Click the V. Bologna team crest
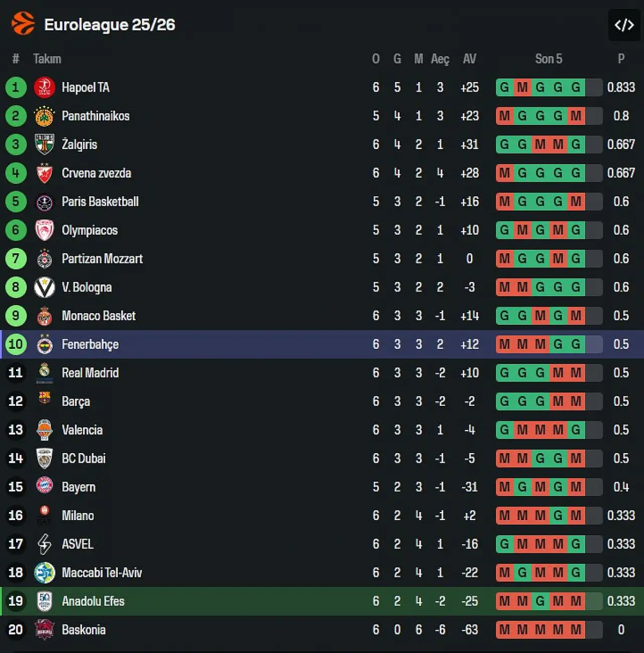This screenshot has width=644, height=653. tap(44, 287)
